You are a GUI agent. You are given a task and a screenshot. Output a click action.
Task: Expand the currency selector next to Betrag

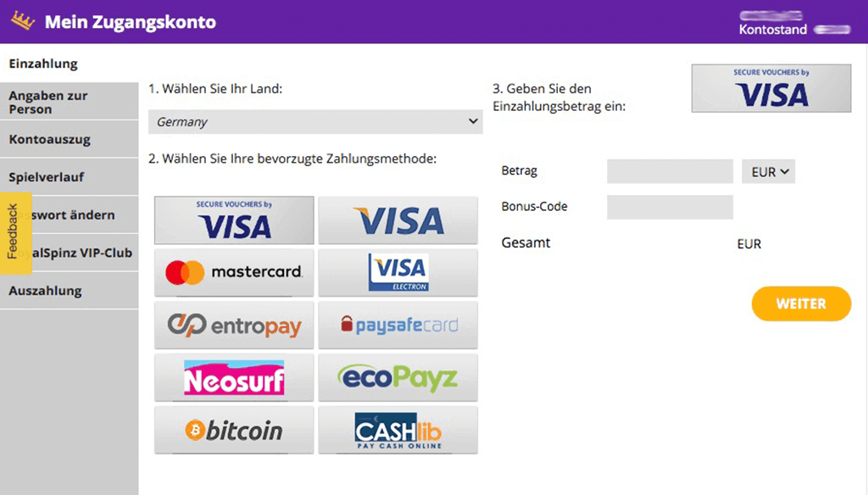(768, 171)
